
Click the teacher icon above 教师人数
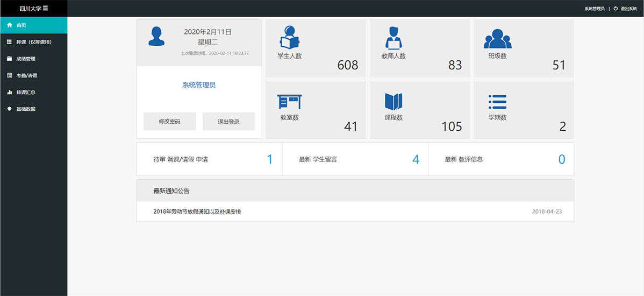[x=393, y=38]
